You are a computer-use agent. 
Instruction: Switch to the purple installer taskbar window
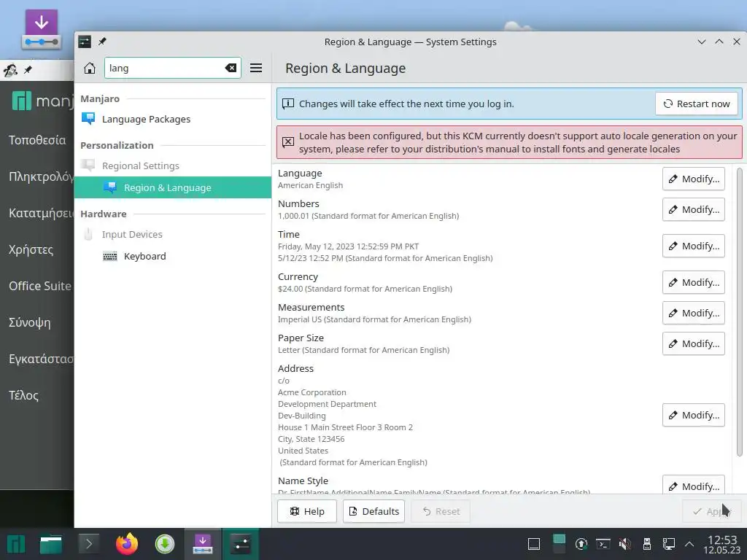[203, 544]
